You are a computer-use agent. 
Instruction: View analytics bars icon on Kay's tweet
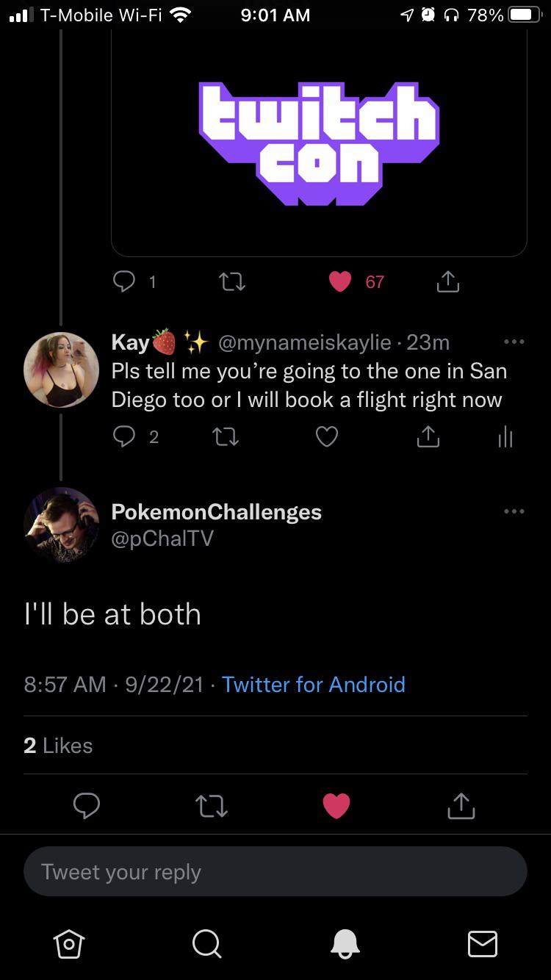tap(505, 438)
